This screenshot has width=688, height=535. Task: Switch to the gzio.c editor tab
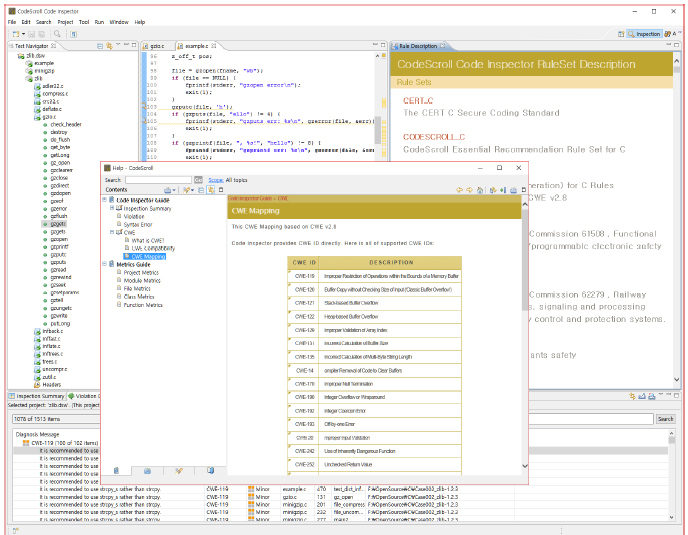pos(157,46)
